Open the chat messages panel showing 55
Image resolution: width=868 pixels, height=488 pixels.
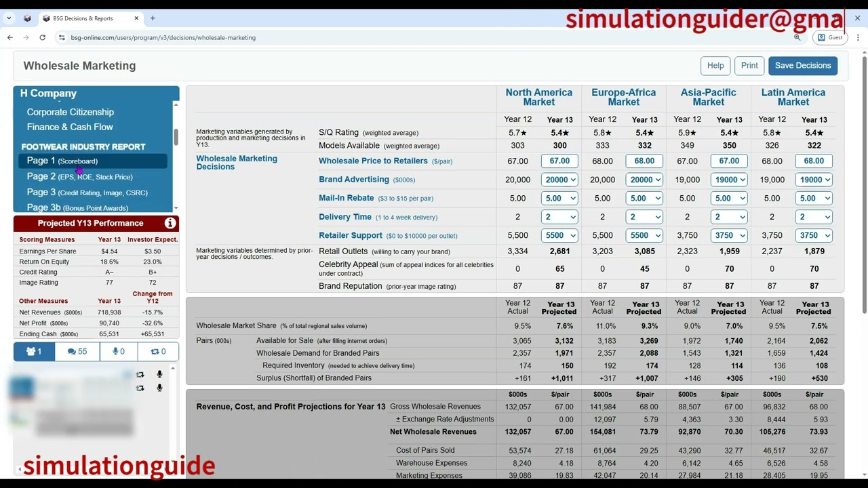77,351
